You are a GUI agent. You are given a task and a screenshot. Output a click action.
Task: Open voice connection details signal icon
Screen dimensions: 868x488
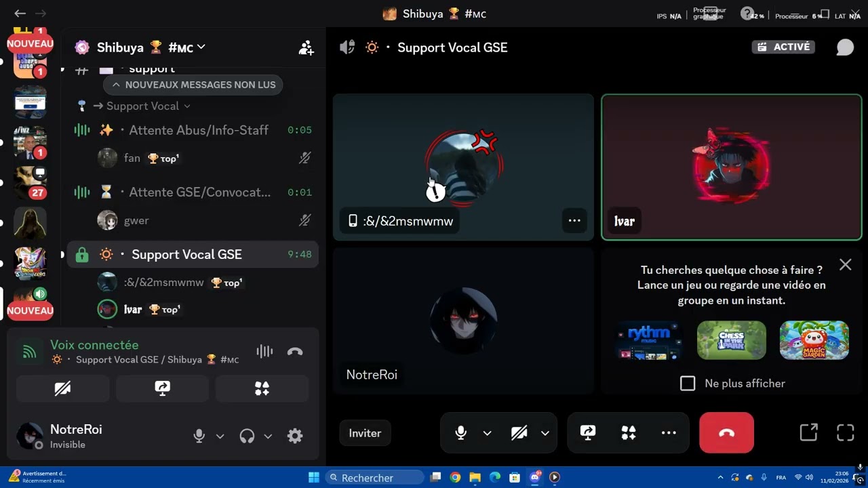[x=29, y=352]
